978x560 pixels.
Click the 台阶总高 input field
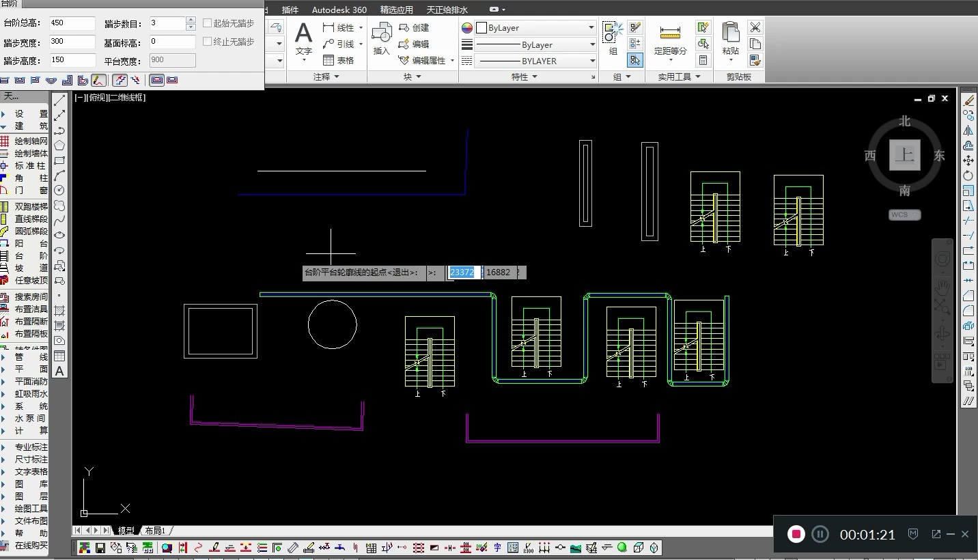(72, 23)
